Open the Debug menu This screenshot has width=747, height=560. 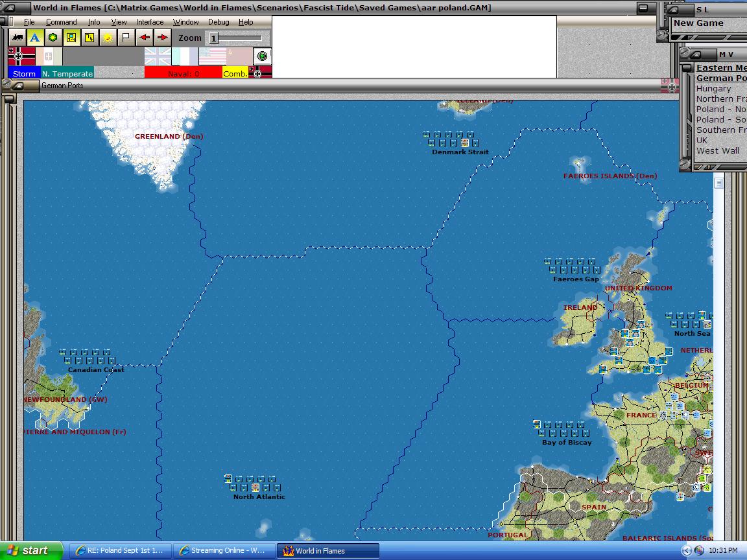click(218, 22)
